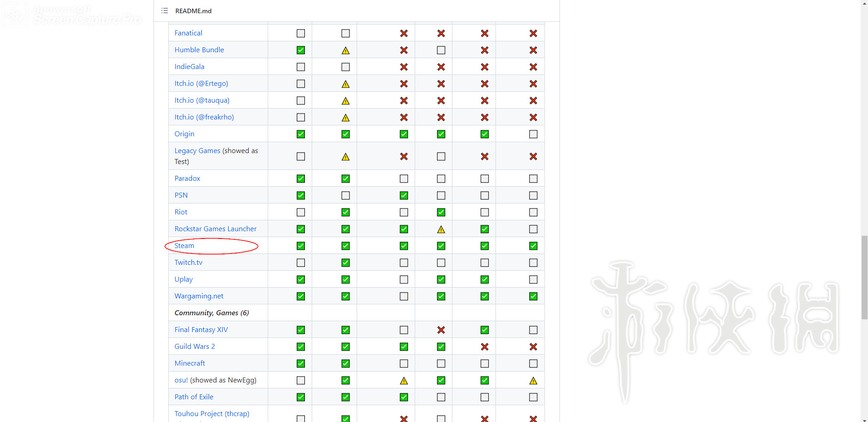The width and height of the screenshot is (868, 422).
Task: Open the Final Fantasy XIV link
Action: pos(201,330)
